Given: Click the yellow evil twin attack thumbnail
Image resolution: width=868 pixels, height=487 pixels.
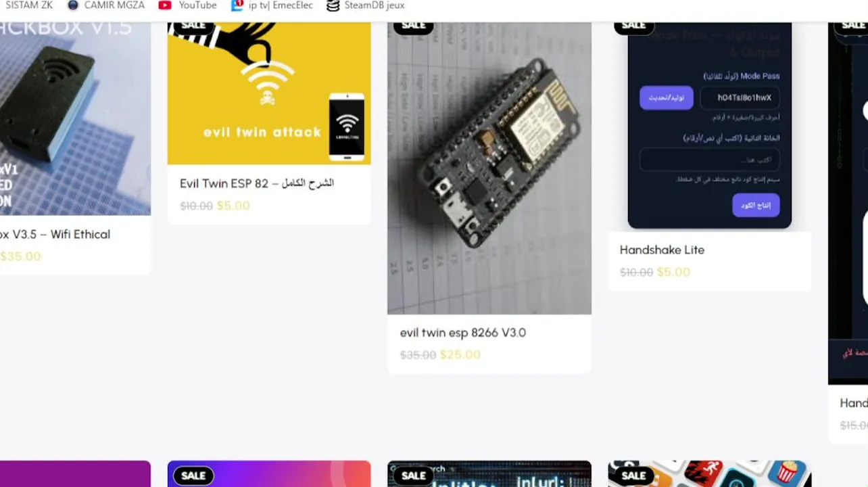Looking at the screenshot, I should 269,93.
